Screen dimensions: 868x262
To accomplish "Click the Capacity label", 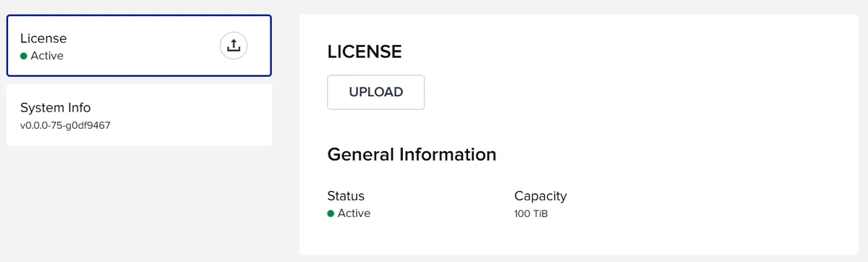I will 540,196.
